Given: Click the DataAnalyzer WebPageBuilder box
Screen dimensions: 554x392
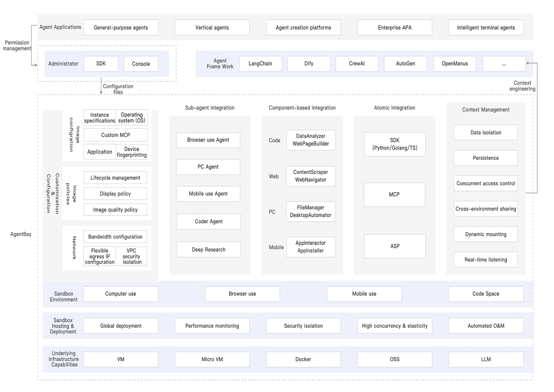Looking at the screenshot, I should [x=311, y=140].
